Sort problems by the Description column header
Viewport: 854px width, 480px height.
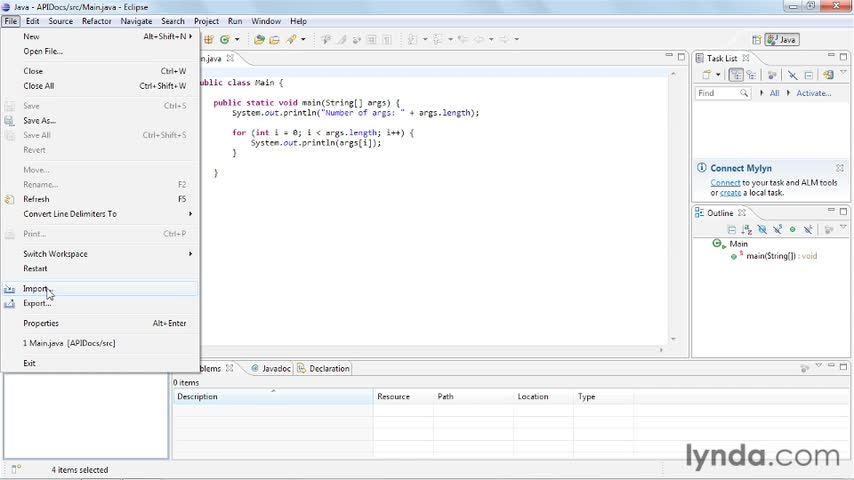[x=198, y=397]
